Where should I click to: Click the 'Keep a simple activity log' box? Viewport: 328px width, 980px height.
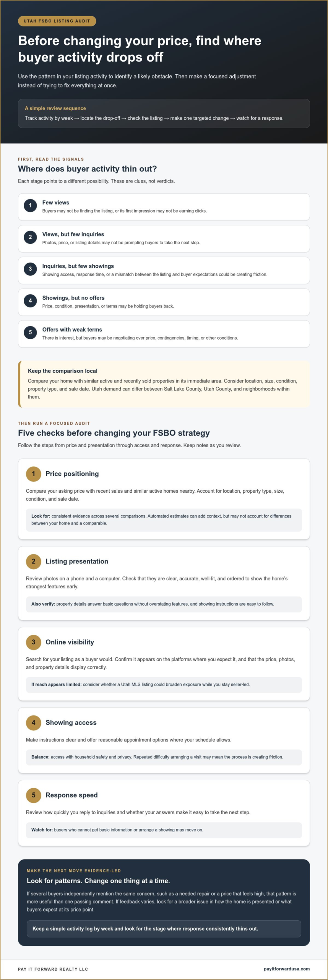164,929
